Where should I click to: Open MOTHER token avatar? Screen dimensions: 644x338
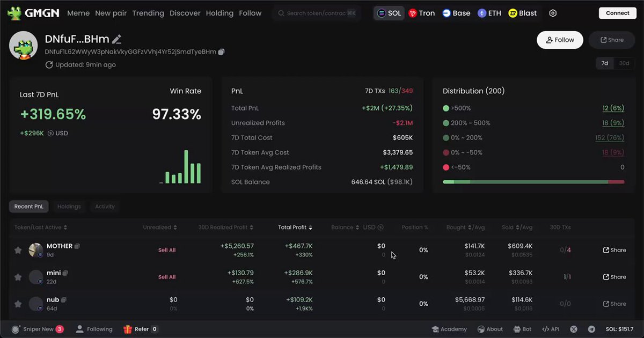click(x=36, y=250)
